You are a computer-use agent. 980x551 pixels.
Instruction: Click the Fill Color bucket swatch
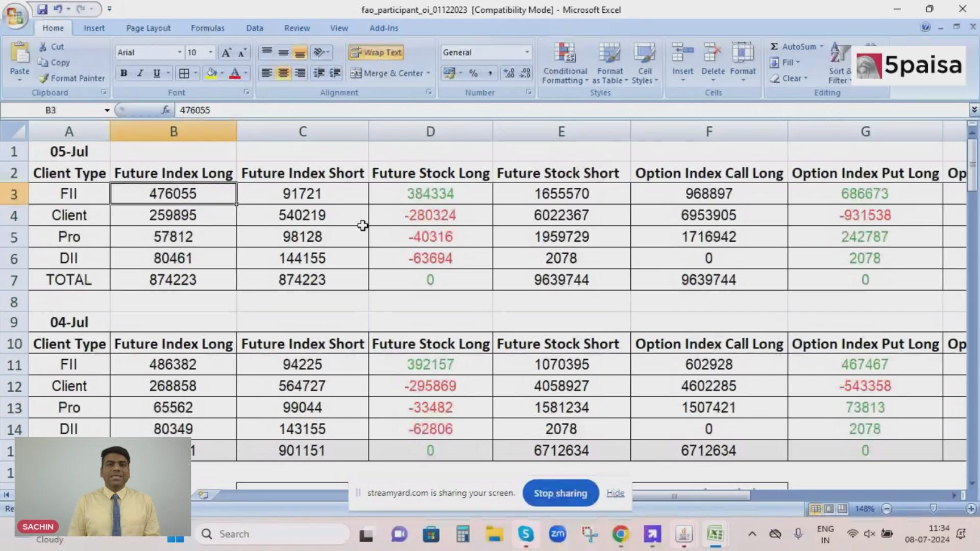211,73
